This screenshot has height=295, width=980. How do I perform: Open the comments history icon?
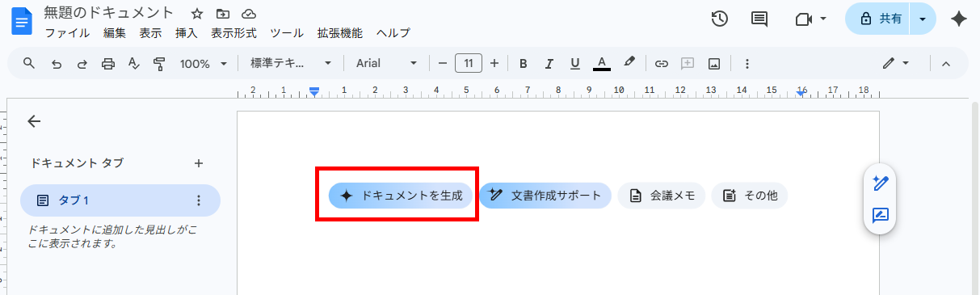coord(759,19)
